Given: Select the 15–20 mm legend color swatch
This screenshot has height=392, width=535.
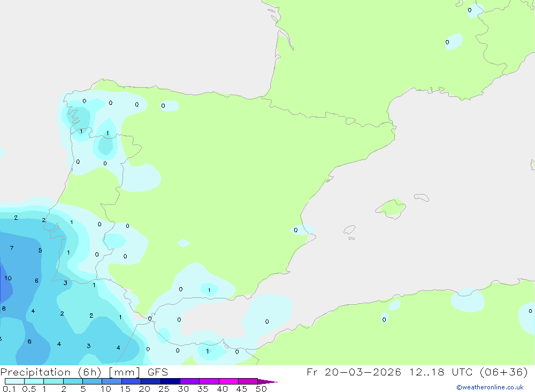Looking at the screenshot, I should (x=131, y=381).
